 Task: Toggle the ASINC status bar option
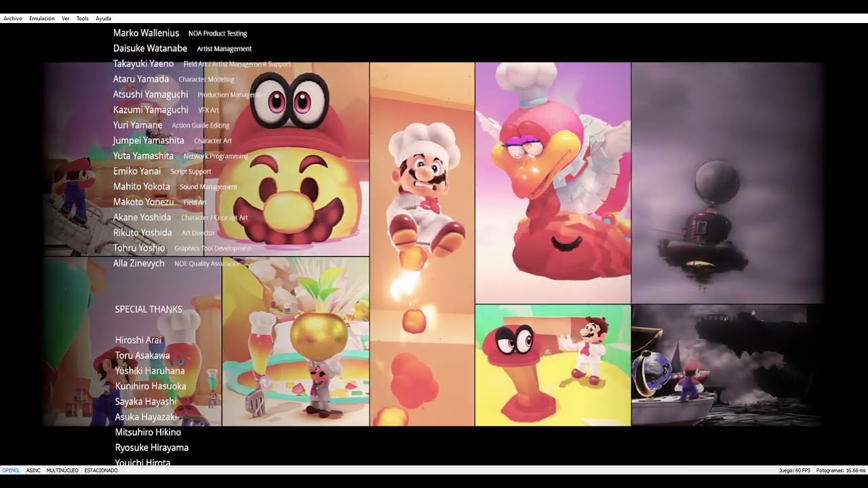pyautogui.click(x=33, y=470)
